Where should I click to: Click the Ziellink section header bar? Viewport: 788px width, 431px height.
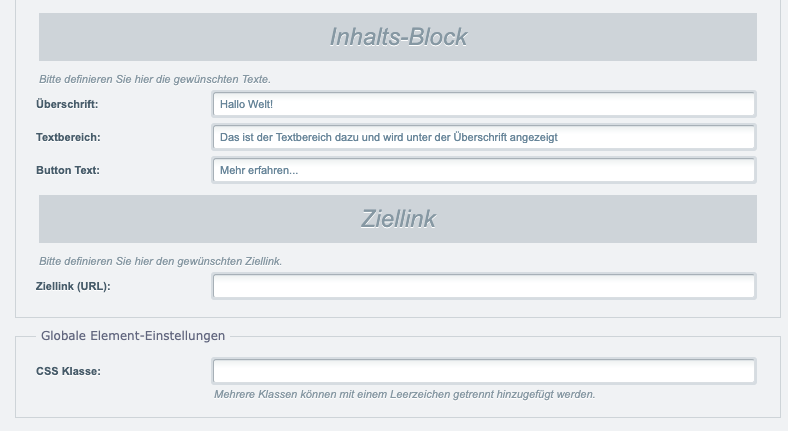[x=398, y=219]
